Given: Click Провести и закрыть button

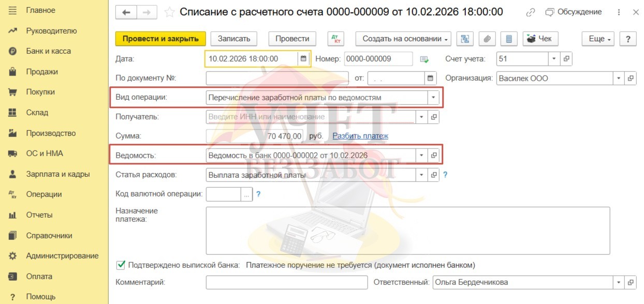Looking at the screenshot, I should pyautogui.click(x=160, y=39).
